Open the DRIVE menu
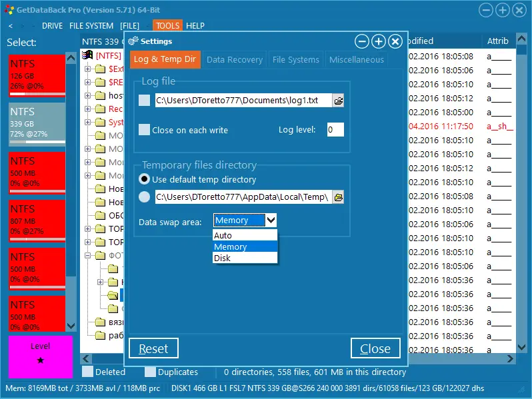 tap(52, 26)
